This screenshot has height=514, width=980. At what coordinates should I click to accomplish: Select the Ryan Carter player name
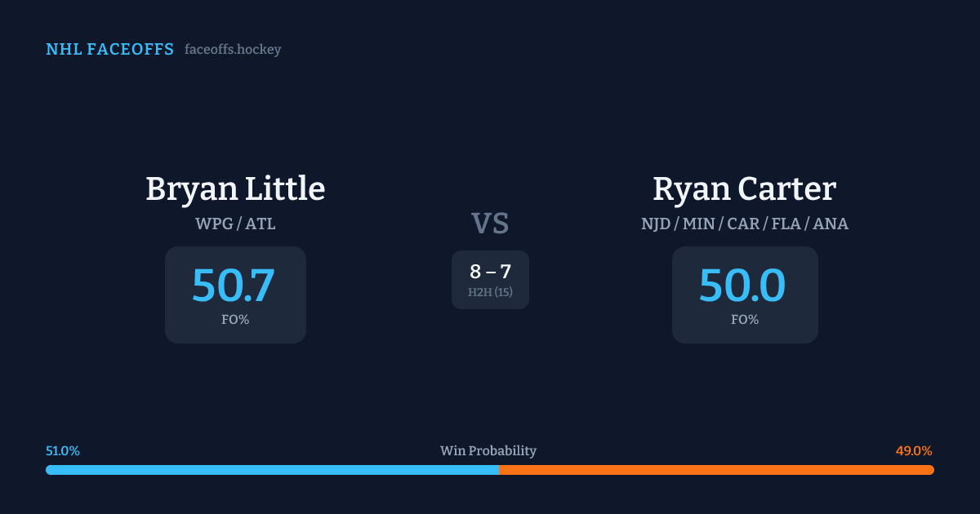(x=744, y=189)
